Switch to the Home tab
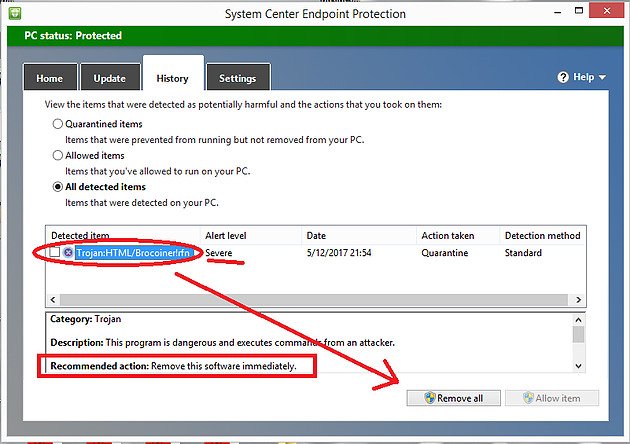Viewport: 630px width, 444px height. (50, 77)
